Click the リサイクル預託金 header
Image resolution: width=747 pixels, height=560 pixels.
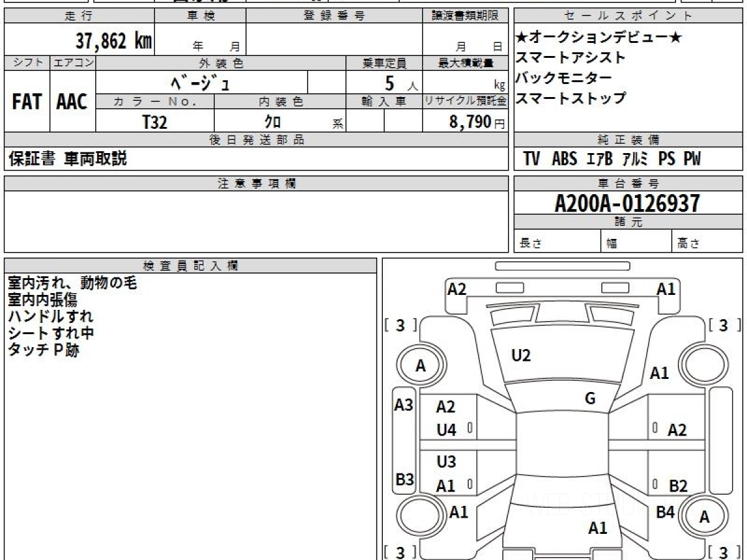465,101
